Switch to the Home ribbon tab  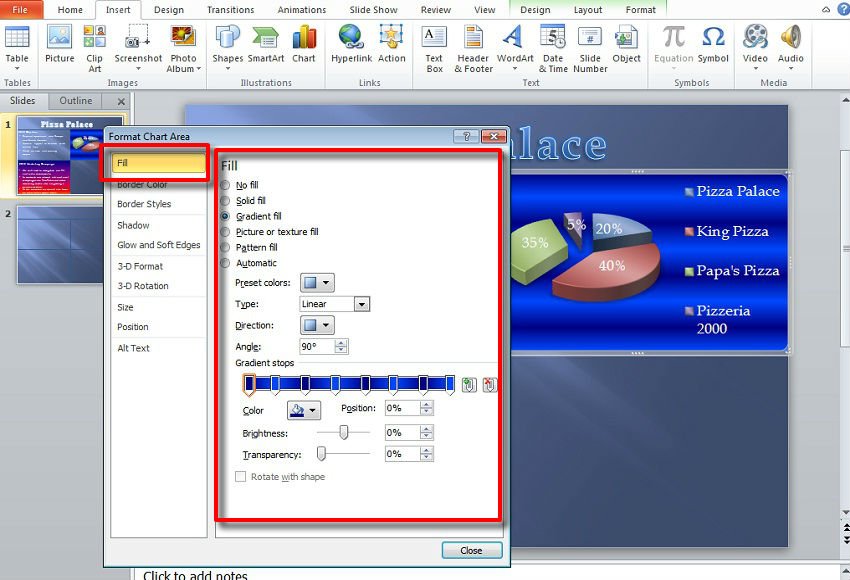[x=70, y=10]
